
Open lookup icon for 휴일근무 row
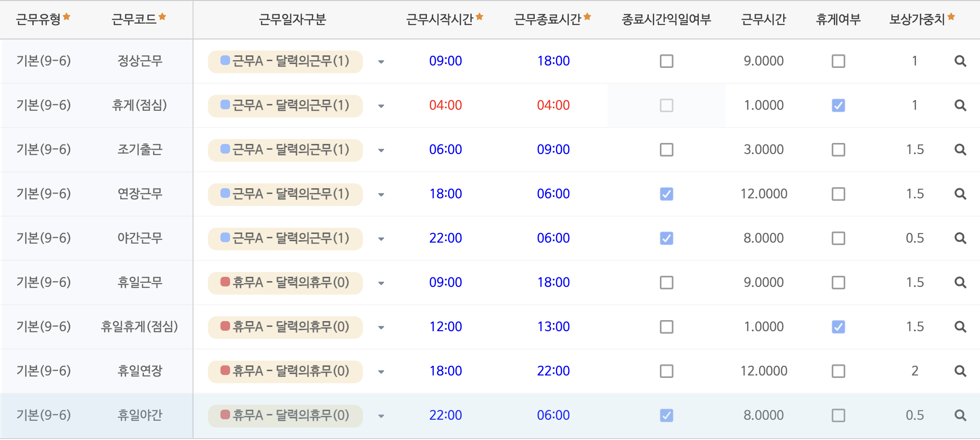click(960, 283)
